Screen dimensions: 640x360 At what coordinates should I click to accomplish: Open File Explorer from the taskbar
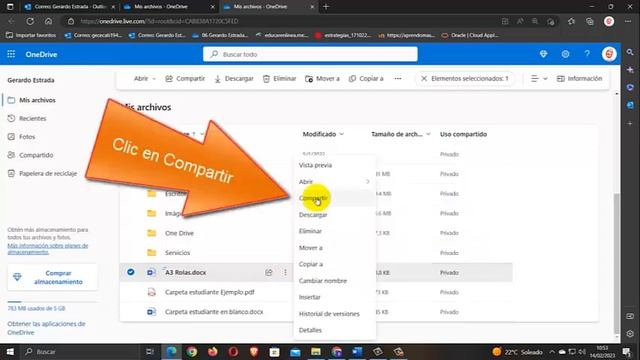316,351
